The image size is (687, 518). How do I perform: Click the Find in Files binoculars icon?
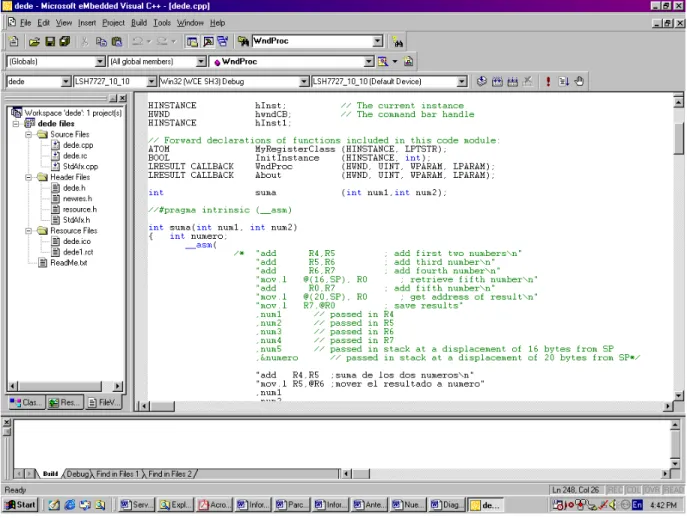point(243,42)
